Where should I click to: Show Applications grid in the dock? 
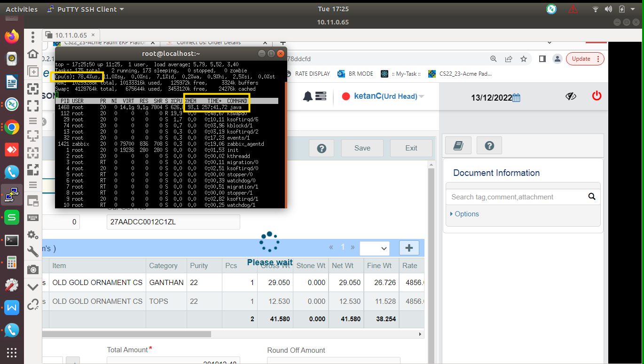[x=12, y=352]
